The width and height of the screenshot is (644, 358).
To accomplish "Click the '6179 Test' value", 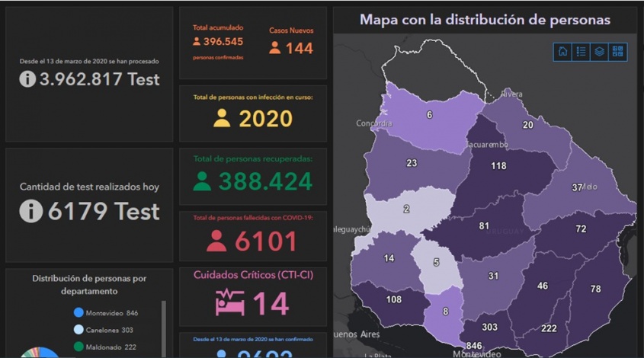I will coord(104,211).
